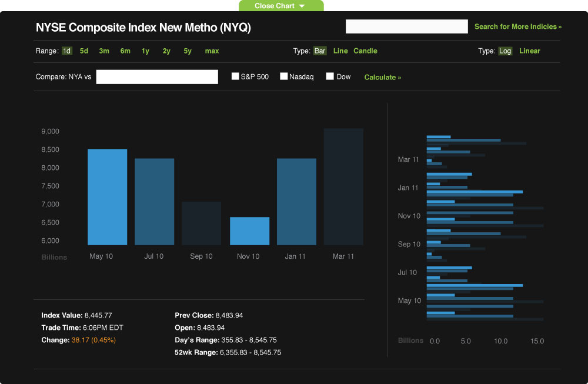Click the Index Value 8,445.77 text

tap(76, 315)
